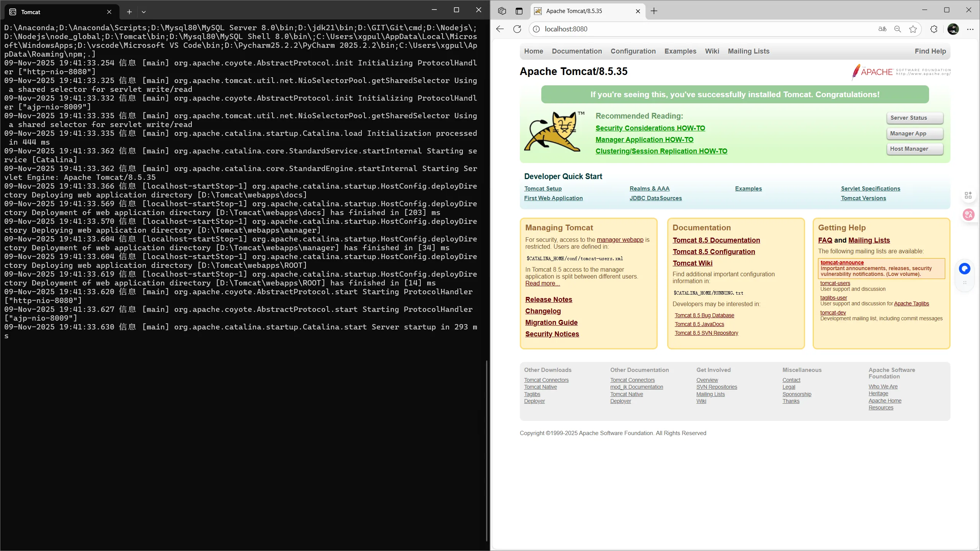Open a new terminal tab

(x=129, y=12)
